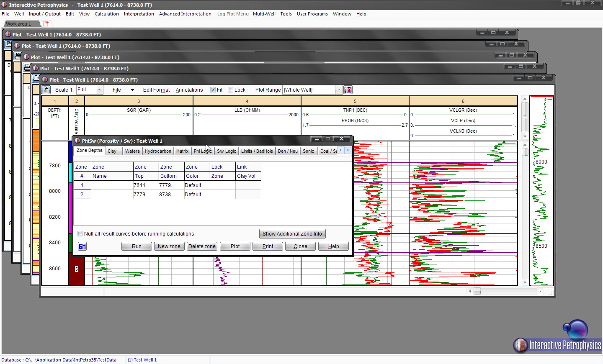603x364 pixels.
Task: Click the PhiSw dialog title bar icon
Action: [77, 141]
